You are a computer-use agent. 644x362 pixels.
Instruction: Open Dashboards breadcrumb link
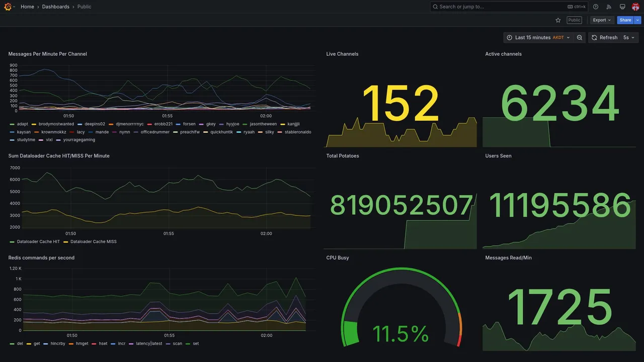click(x=56, y=7)
